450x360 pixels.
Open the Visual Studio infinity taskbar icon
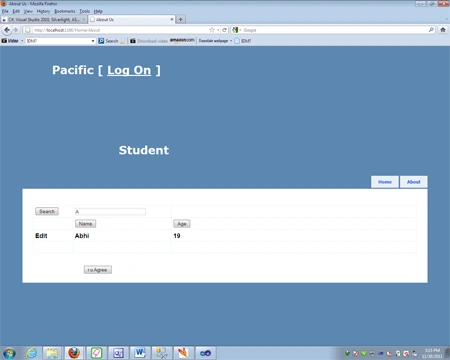(x=205, y=353)
